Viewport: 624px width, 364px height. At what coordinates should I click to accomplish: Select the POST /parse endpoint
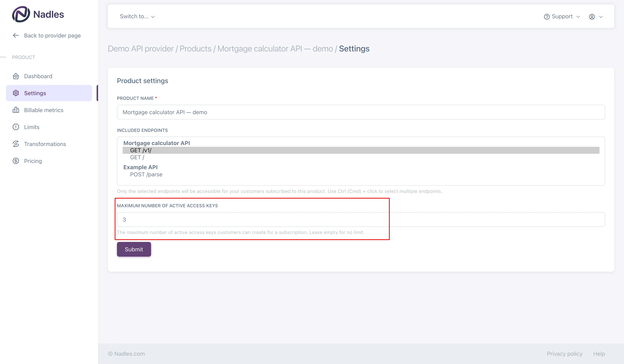tap(361, 174)
